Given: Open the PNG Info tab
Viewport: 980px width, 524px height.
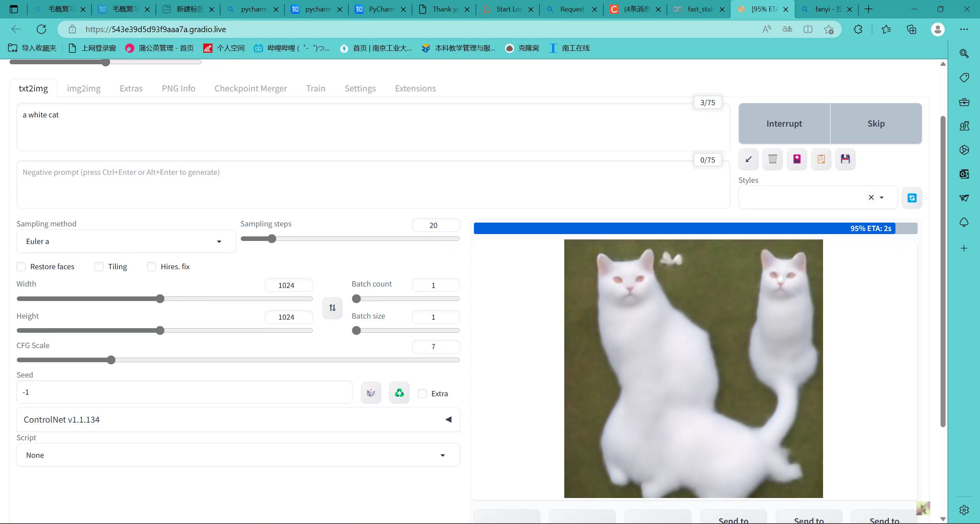Looking at the screenshot, I should pyautogui.click(x=178, y=88).
